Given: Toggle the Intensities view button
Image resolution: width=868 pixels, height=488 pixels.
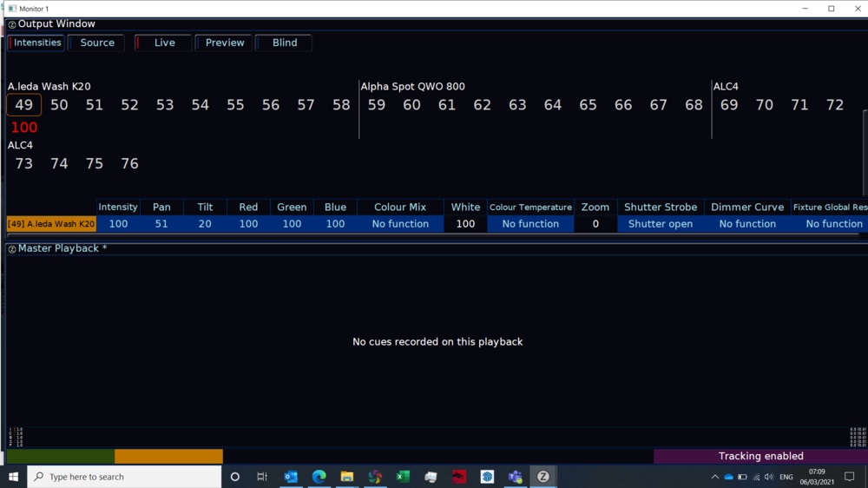Looking at the screenshot, I should (x=36, y=43).
